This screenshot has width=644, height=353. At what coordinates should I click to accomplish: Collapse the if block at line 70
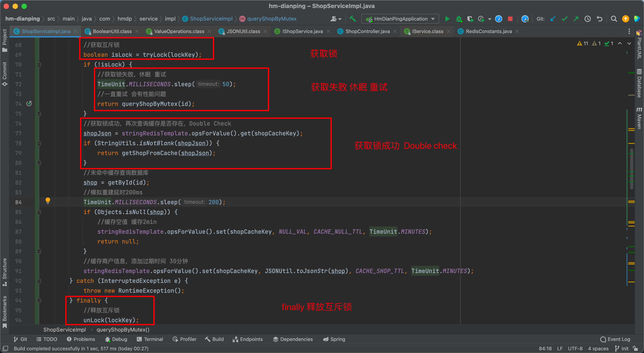click(39, 65)
